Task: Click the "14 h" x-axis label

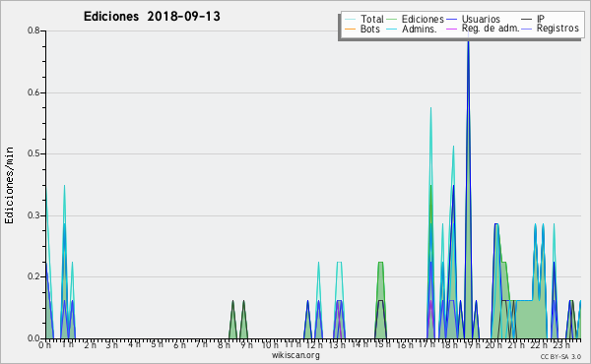Action: [x=360, y=344]
